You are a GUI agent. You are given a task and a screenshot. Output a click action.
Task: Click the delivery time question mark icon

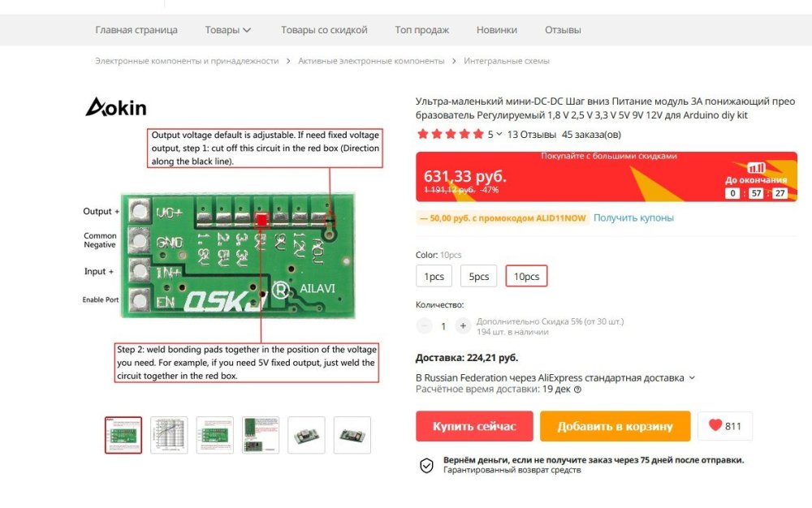(577, 390)
